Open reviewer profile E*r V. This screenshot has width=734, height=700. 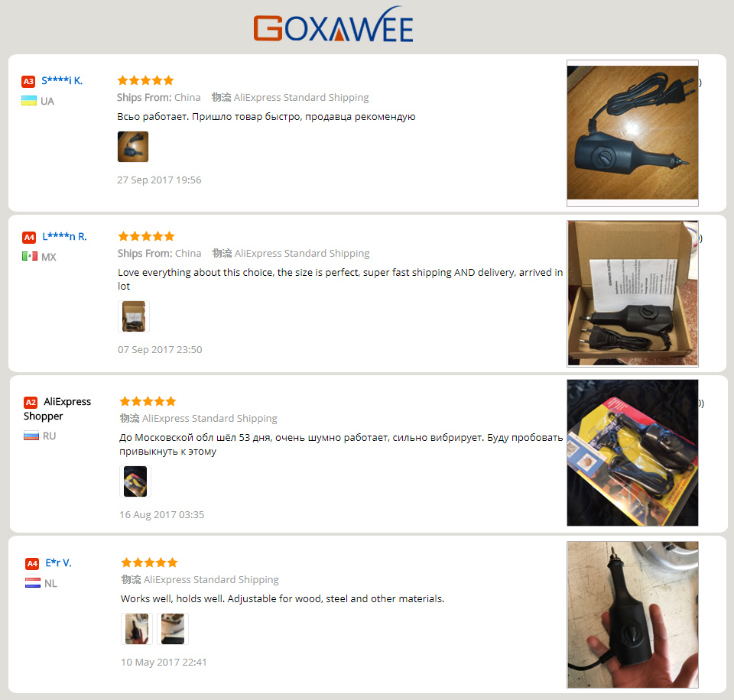(59, 563)
